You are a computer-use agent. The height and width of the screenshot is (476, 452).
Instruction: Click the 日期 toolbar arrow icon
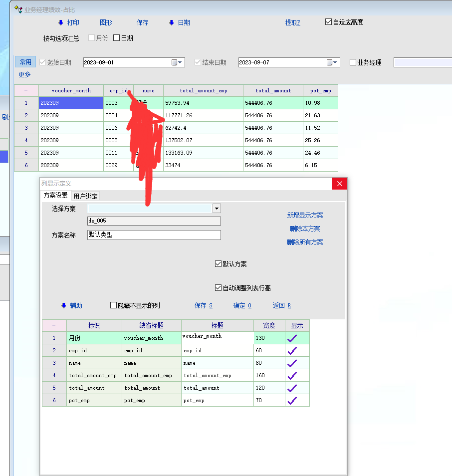172,22
